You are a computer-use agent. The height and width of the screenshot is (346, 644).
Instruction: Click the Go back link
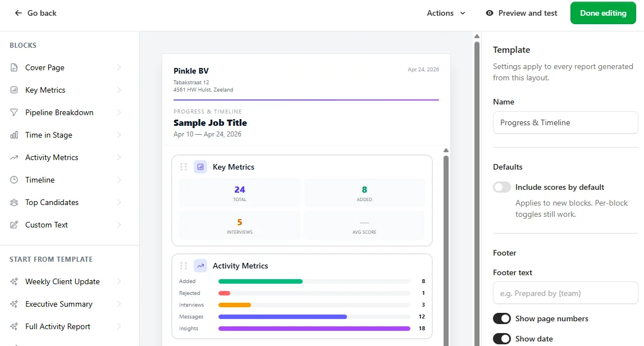pos(35,13)
